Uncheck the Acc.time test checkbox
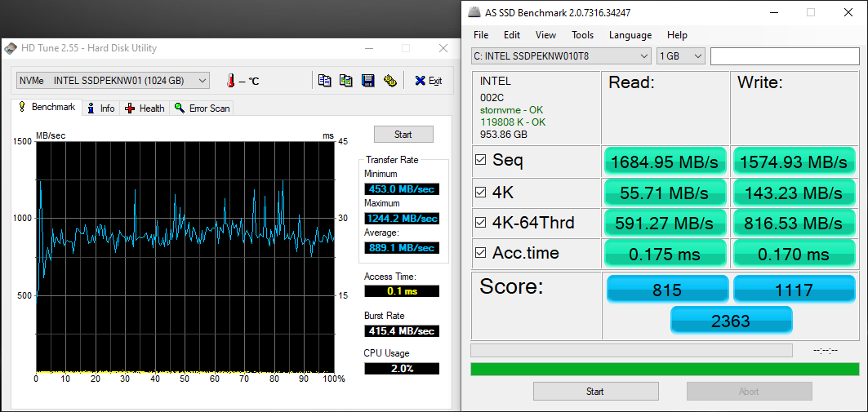868x412 pixels. pos(481,253)
